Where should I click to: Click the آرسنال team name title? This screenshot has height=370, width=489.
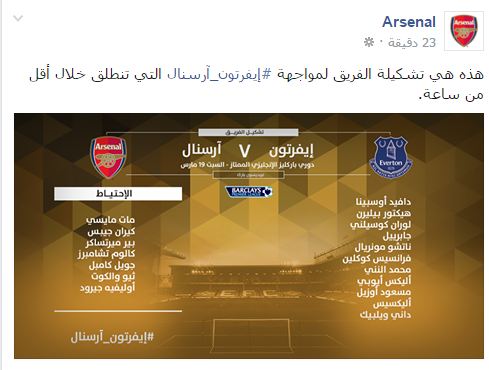202,150
